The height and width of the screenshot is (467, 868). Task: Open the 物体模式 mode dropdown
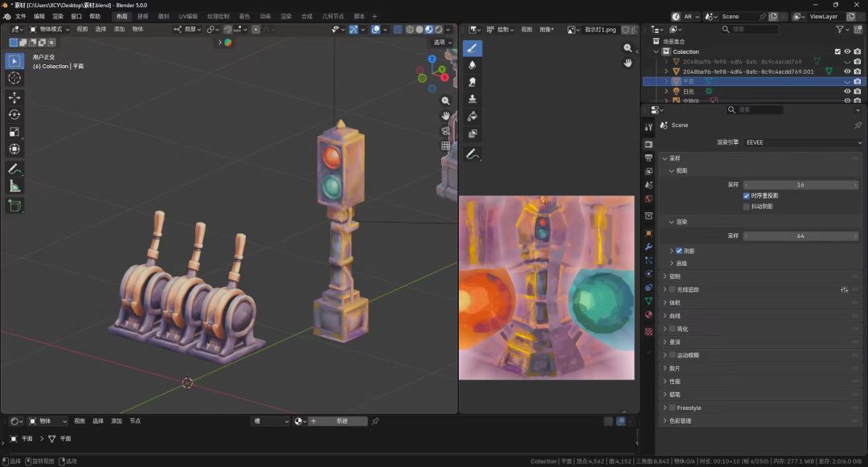coord(49,29)
